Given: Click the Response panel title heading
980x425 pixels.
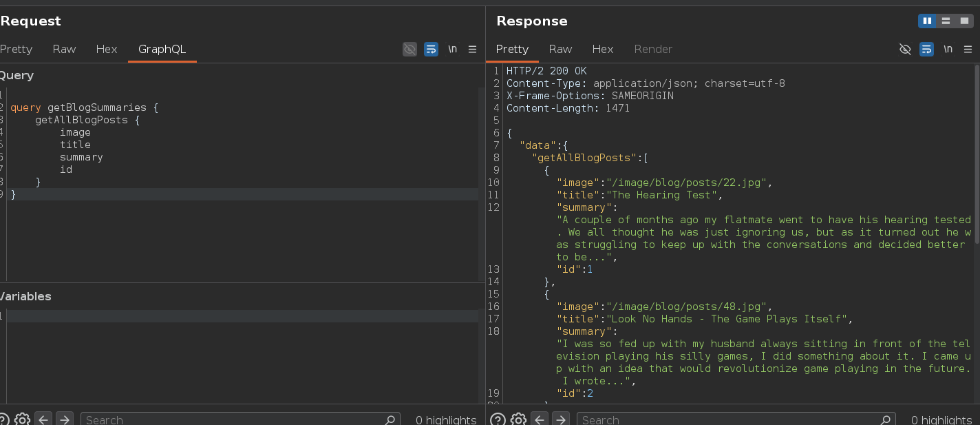Looking at the screenshot, I should tap(532, 21).
